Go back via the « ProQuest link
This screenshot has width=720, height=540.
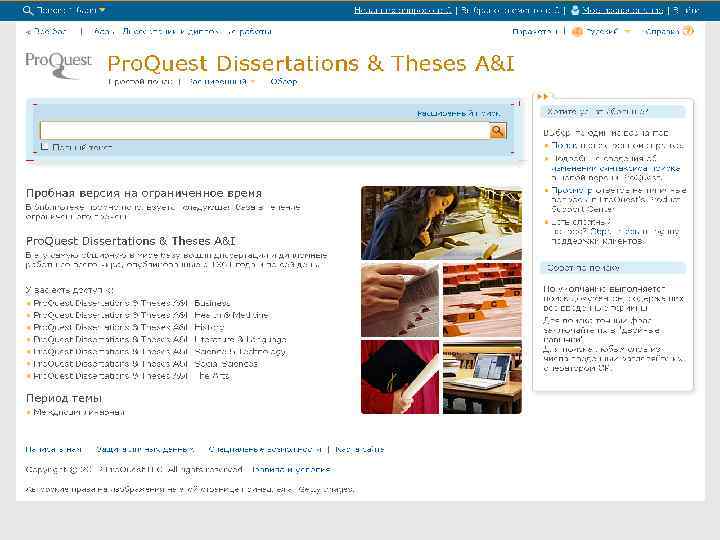(x=46, y=31)
